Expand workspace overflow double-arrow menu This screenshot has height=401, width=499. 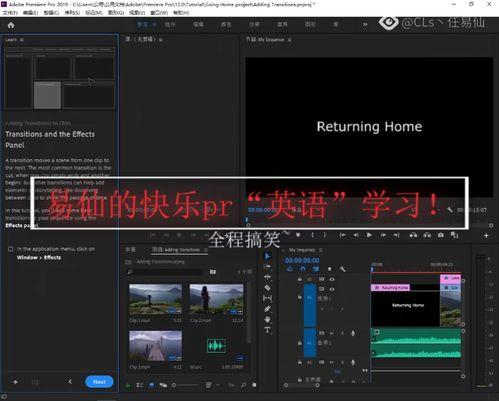coord(365,24)
